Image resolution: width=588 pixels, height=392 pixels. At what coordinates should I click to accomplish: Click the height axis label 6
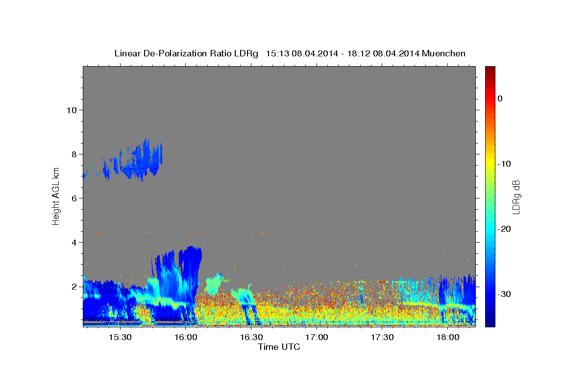(74, 198)
